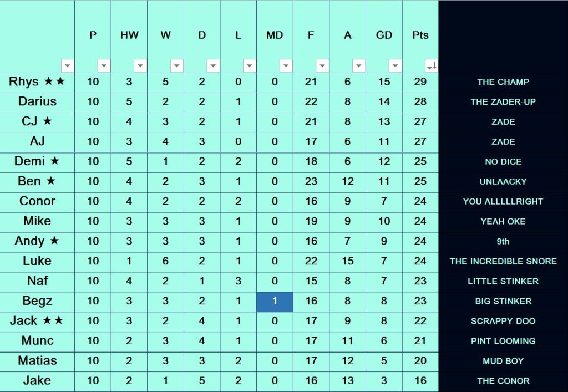Open the L column filter dropdown
The image size is (568, 392).
pyautogui.click(x=249, y=66)
